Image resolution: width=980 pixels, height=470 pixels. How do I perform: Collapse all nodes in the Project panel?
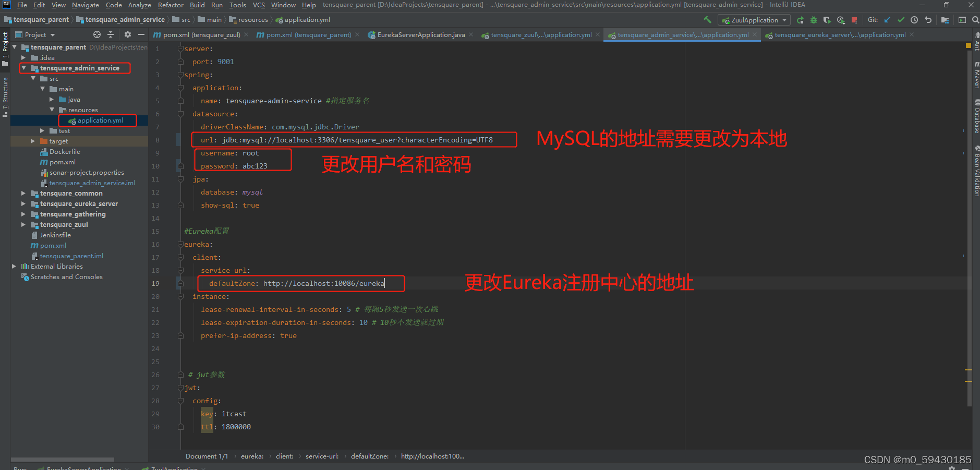pos(111,34)
